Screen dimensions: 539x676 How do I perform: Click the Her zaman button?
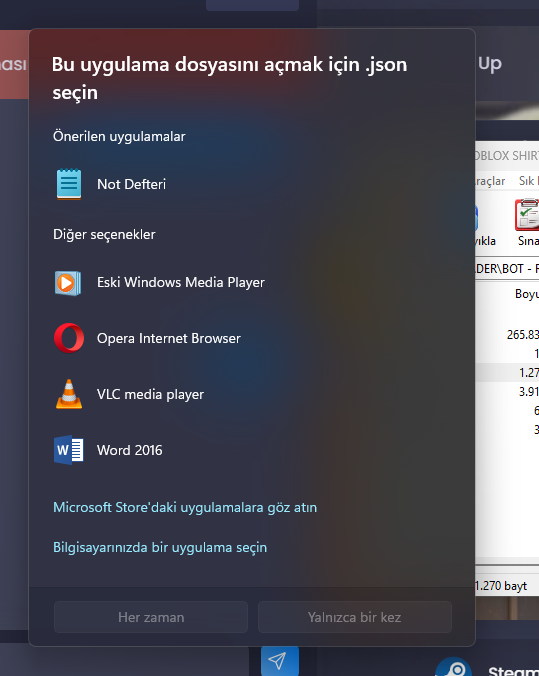tap(151, 617)
